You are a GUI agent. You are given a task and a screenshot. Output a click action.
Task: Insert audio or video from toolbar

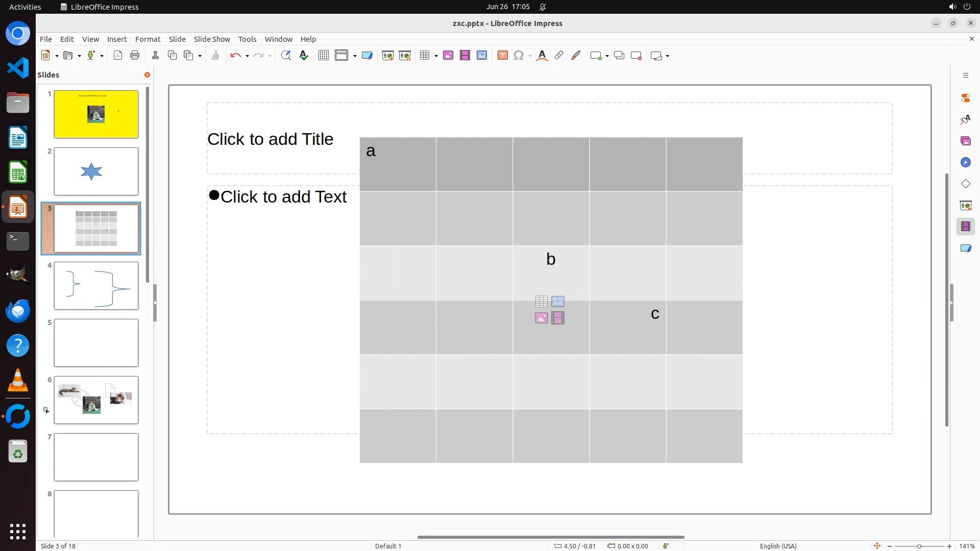click(465, 56)
